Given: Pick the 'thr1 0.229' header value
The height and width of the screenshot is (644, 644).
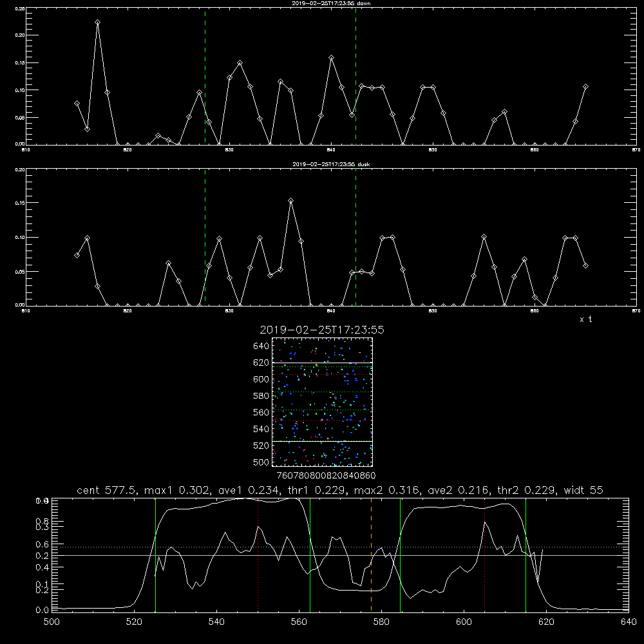Looking at the screenshot, I should point(316,490).
